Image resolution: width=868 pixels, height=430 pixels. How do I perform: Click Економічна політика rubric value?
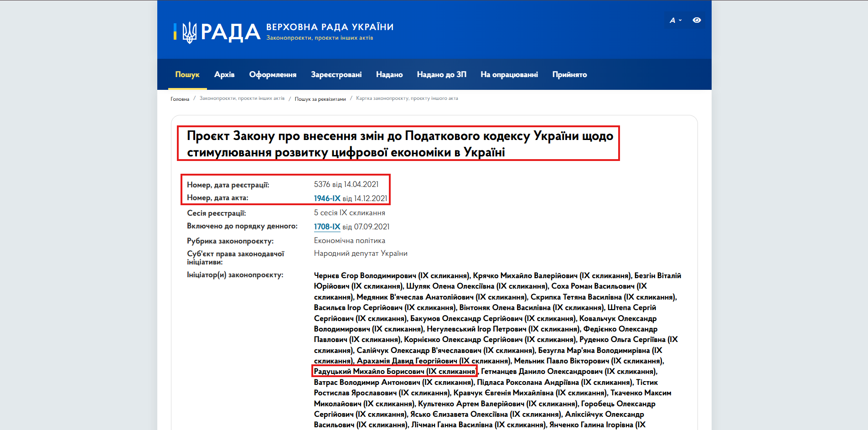[x=349, y=240]
